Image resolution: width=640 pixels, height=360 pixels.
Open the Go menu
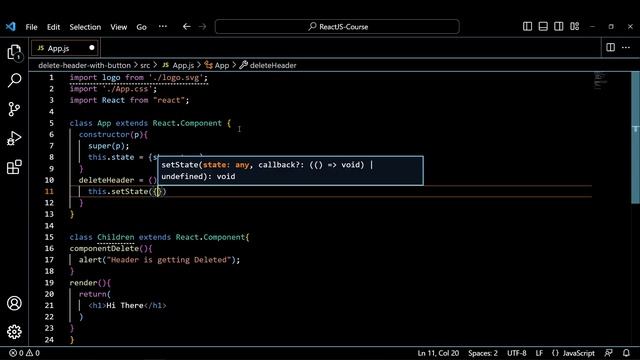(141, 27)
